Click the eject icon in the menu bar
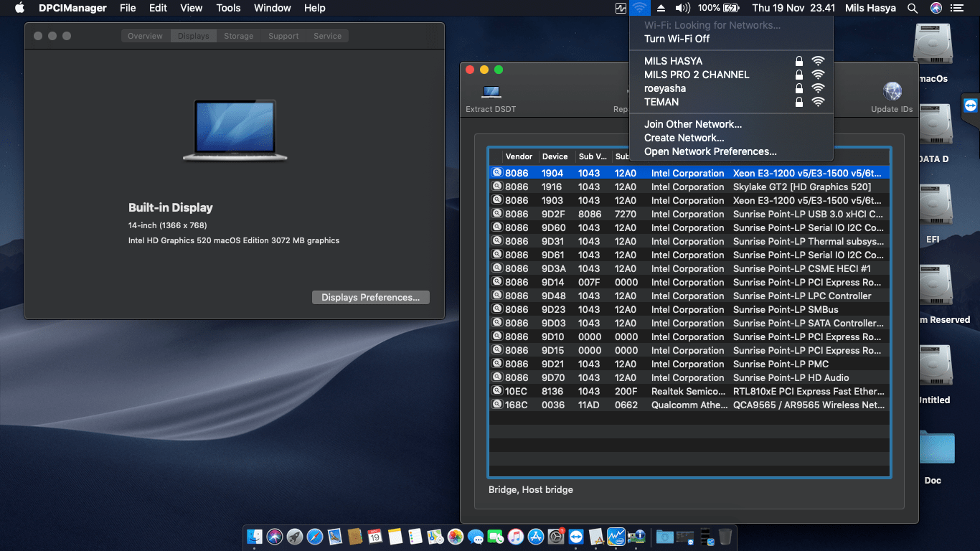This screenshot has width=980, height=551. [661, 8]
